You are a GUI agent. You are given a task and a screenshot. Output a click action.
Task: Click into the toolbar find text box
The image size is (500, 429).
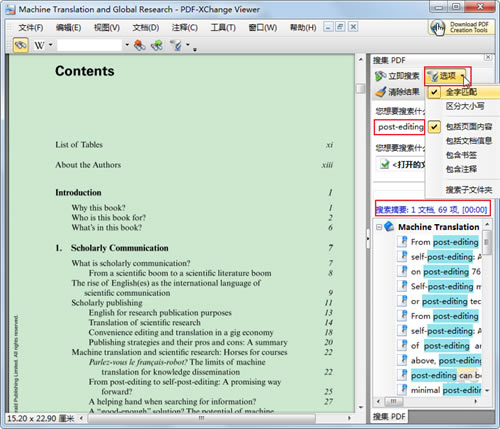point(89,45)
